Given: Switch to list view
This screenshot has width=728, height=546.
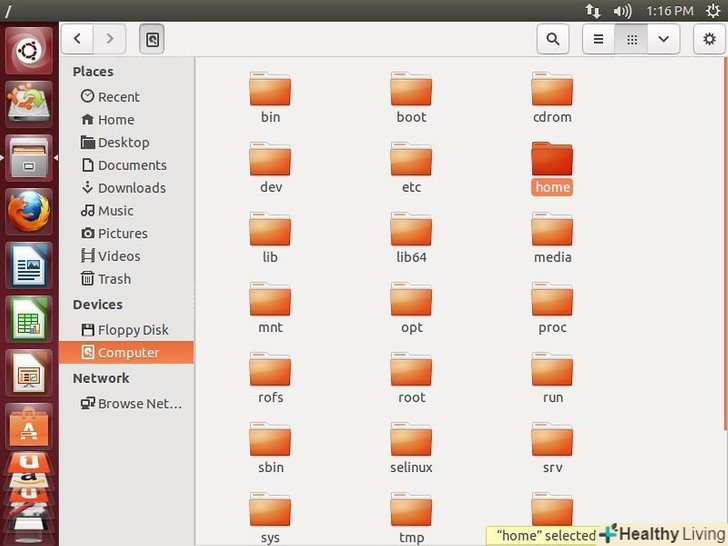Looking at the screenshot, I should (599, 39).
